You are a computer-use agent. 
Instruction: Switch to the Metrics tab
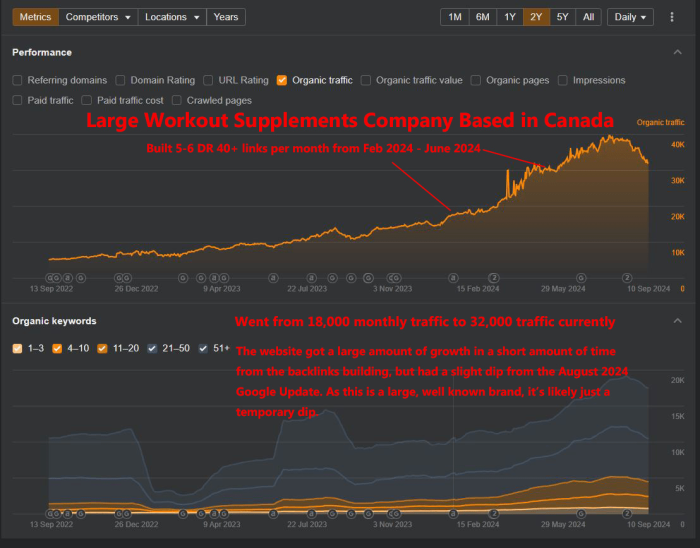point(35,17)
